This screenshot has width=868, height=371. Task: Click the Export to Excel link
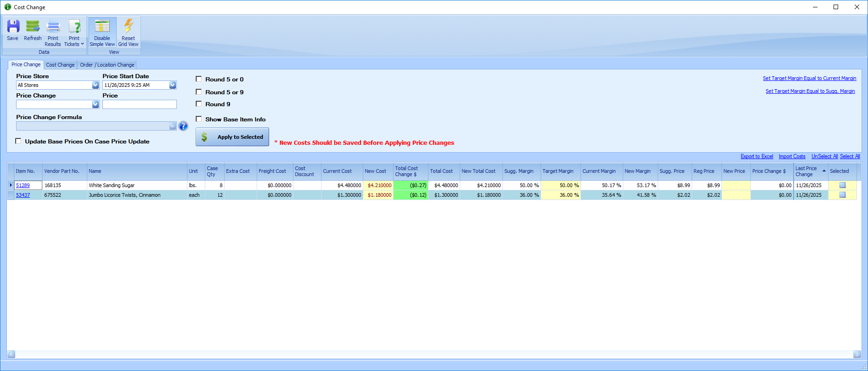click(756, 156)
